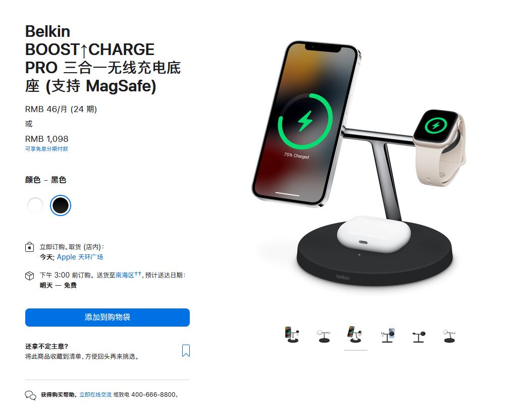
Task: Click the Apple shopping bag pickup icon
Action: coord(29,247)
